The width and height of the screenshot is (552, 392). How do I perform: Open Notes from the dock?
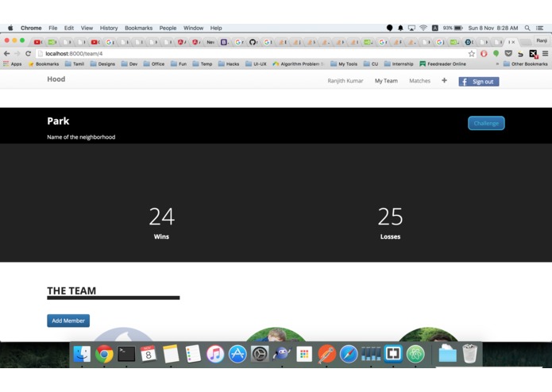171,354
